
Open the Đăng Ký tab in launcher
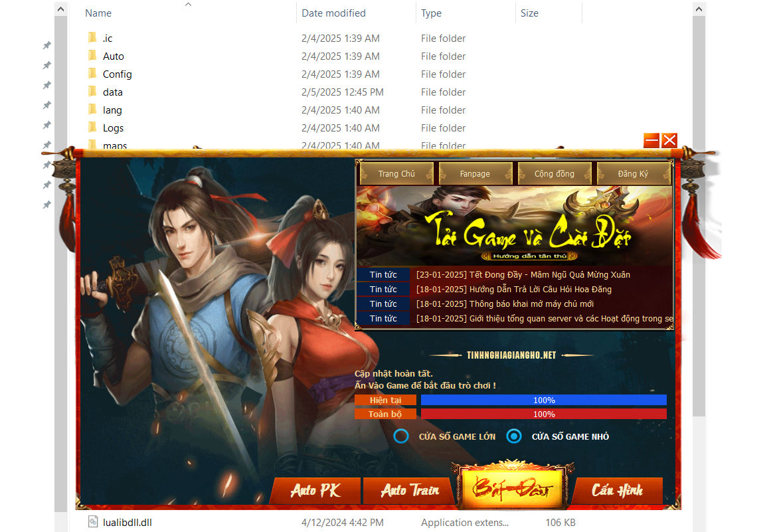(634, 173)
